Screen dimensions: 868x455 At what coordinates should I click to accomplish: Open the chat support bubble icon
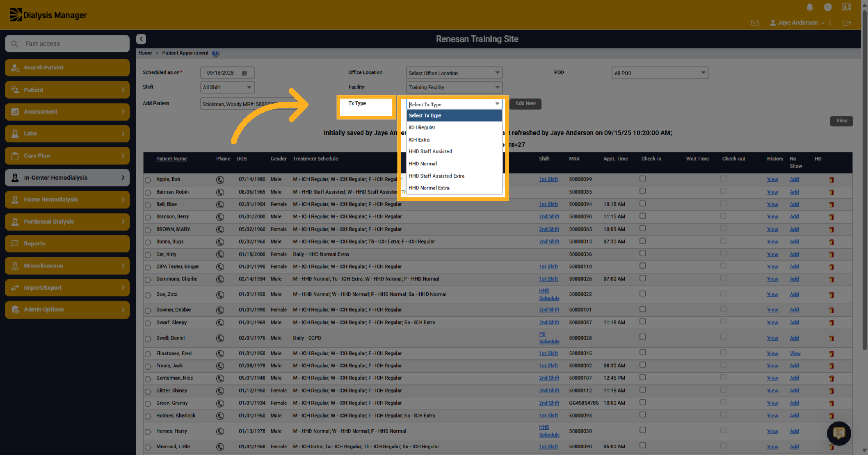pos(839,433)
